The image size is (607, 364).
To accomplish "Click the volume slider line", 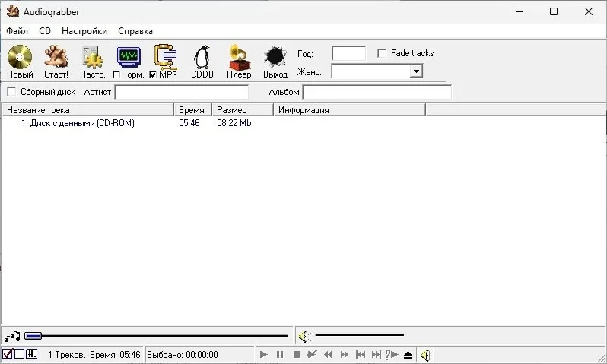I will [x=359, y=335].
